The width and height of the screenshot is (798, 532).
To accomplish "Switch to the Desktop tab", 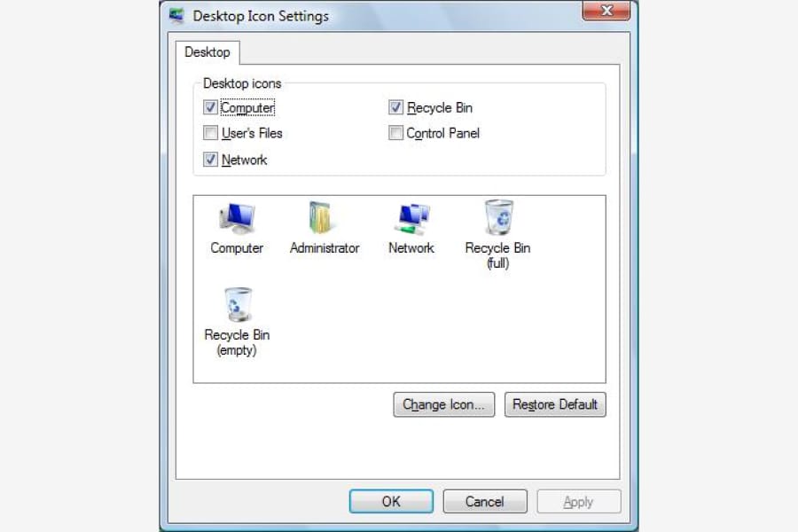I will (x=207, y=52).
